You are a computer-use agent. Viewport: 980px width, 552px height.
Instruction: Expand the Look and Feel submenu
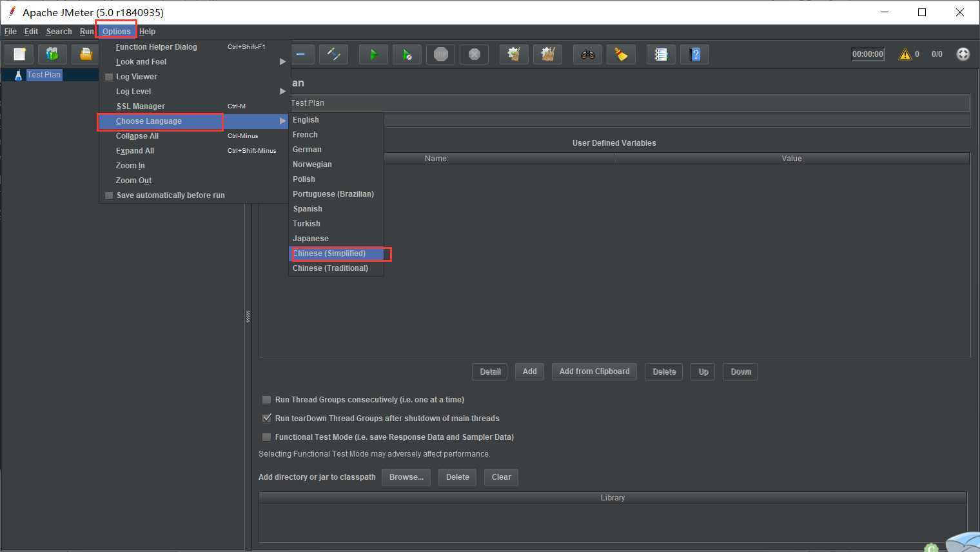pyautogui.click(x=193, y=62)
